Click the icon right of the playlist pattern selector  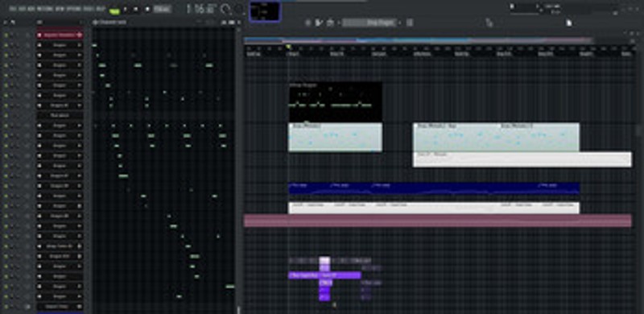coord(410,23)
